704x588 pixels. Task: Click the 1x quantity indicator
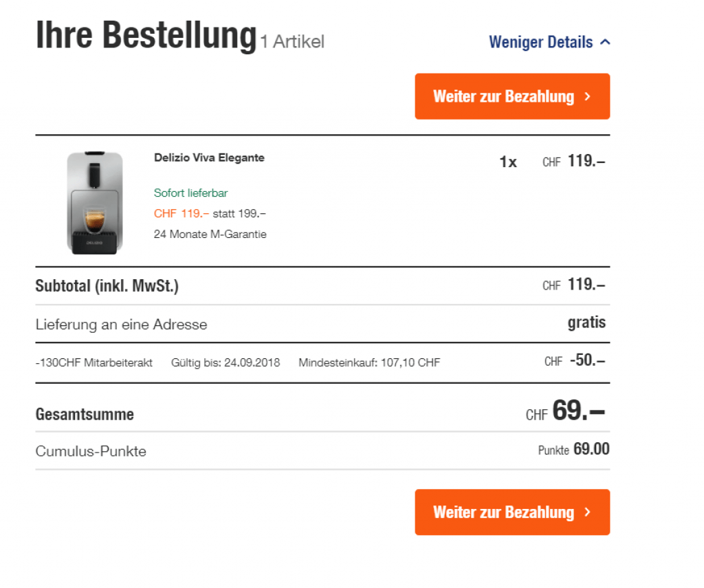pos(507,162)
